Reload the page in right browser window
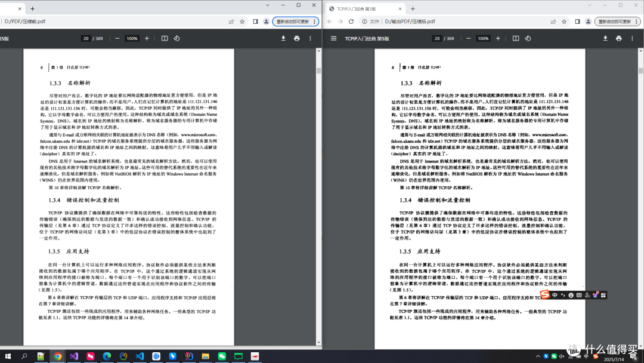644x363 pixels. [351, 21]
